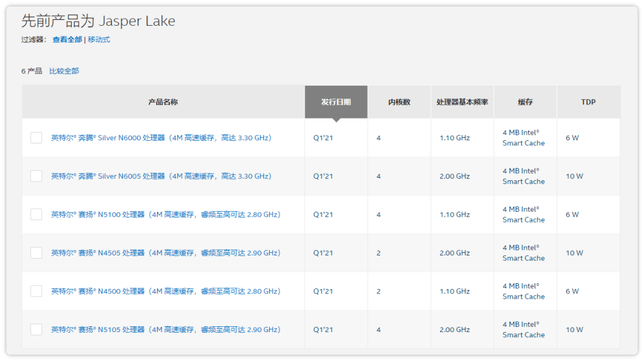Click the 10 W TDP for N4505

click(574, 253)
